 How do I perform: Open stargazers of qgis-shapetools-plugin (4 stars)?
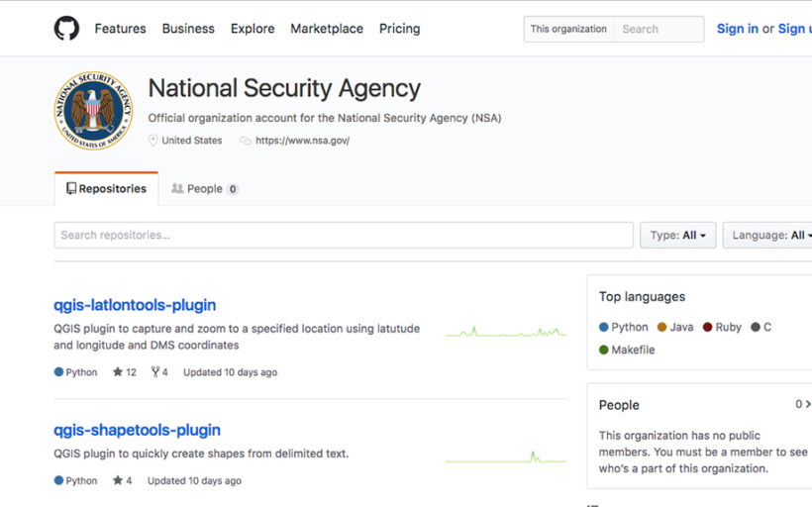122,480
